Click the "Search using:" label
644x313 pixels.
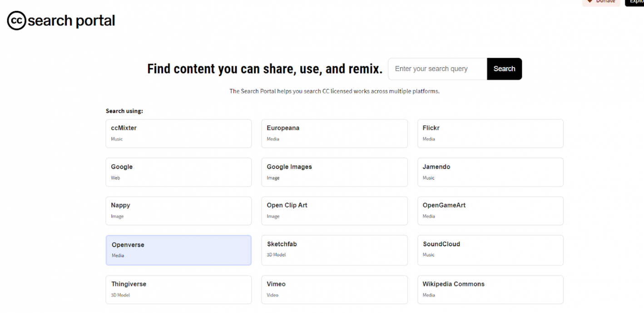124,111
